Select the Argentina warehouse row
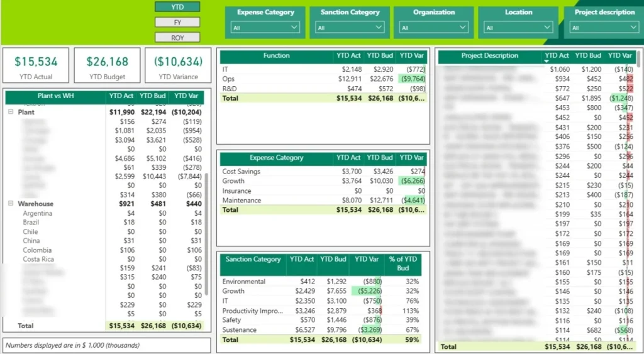 click(105, 213)
